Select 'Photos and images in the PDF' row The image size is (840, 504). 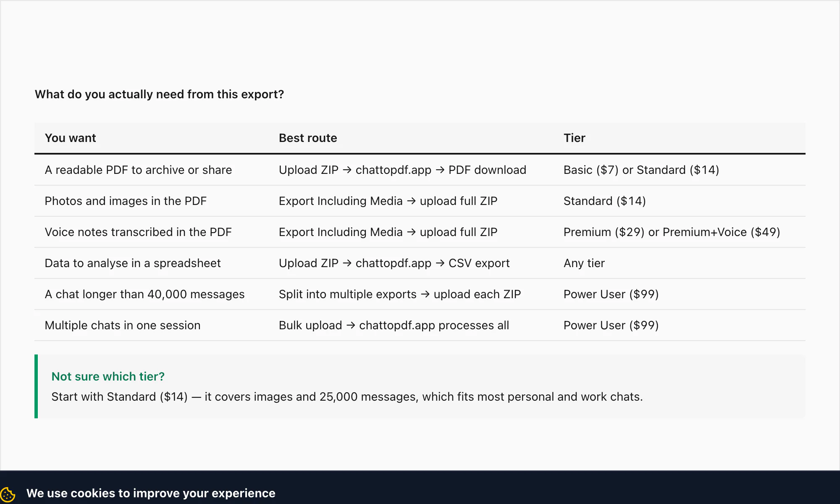420,201
